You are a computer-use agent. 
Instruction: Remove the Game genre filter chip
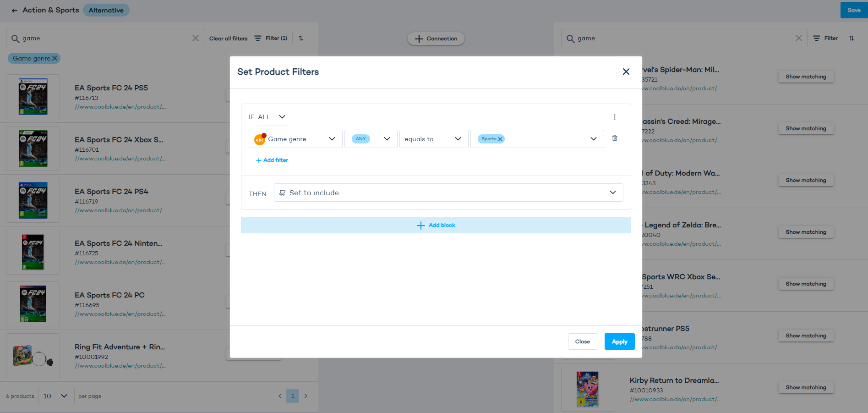tap(55, 58)
